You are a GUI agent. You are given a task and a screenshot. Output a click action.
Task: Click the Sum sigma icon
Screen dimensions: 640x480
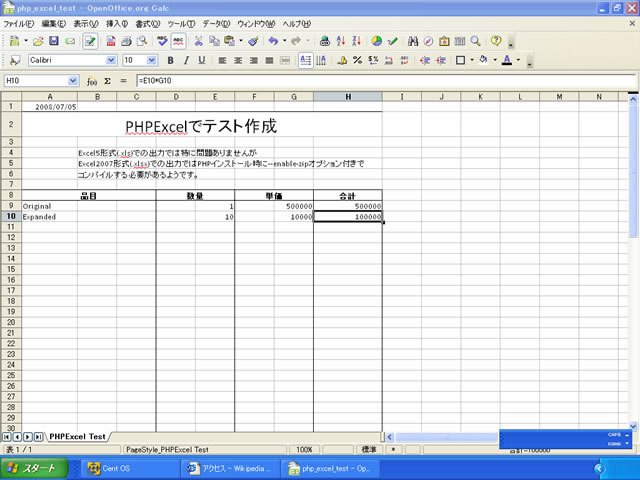(x=107, y=80)
